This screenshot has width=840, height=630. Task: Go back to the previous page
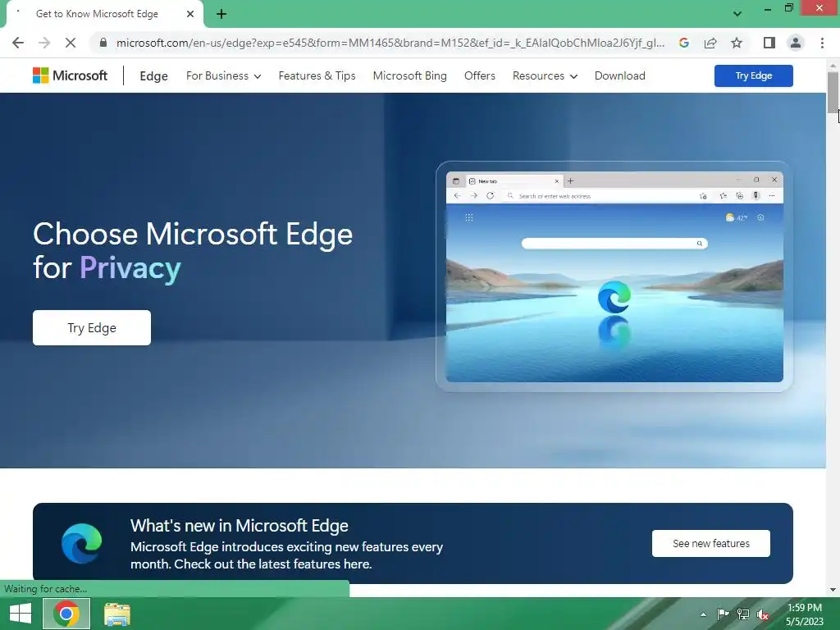pos(18,43)
